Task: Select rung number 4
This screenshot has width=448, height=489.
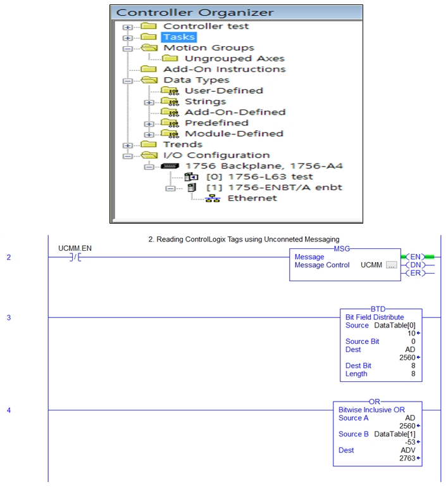Action: tap(9, 410)
